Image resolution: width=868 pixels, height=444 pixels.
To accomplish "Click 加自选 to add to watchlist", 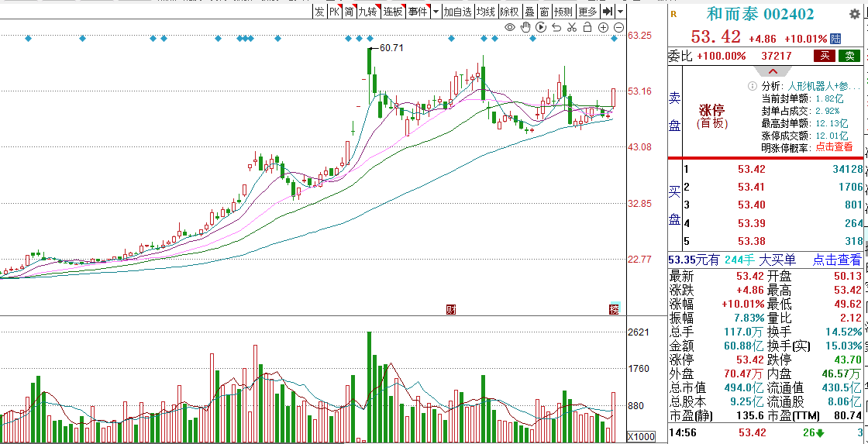I will coord(458,12).
